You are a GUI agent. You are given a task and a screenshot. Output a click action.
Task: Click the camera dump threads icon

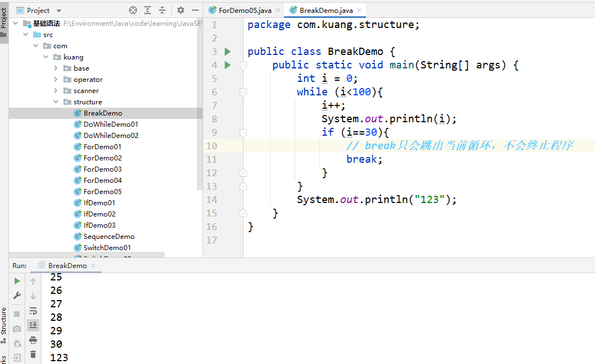[x=17, y=329]
